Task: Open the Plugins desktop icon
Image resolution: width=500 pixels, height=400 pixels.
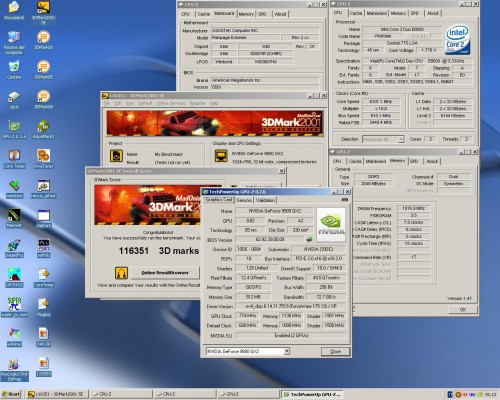Action: point(43,307)
